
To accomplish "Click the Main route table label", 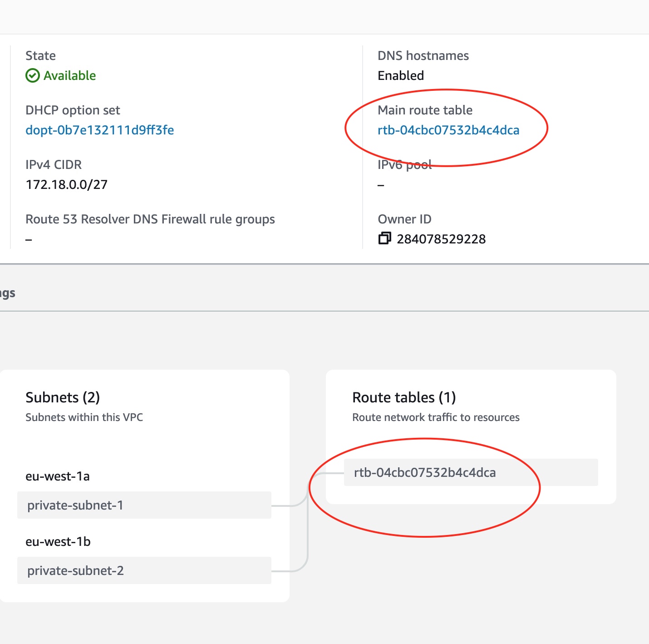I will click(425, 110).
